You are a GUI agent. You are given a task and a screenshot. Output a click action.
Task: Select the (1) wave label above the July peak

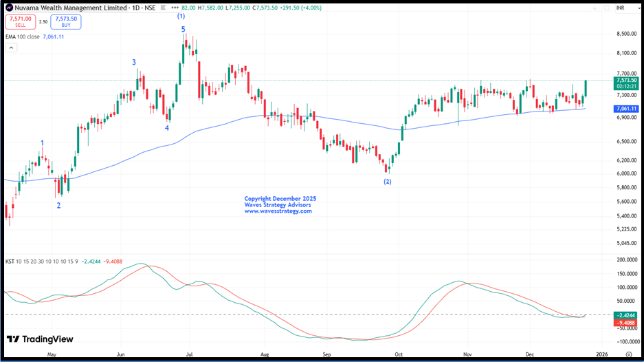[181, 16]
